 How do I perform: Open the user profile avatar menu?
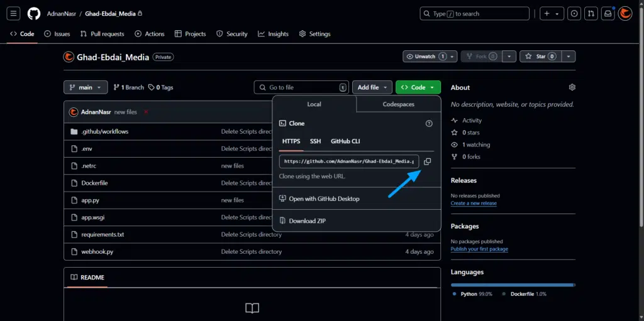[625, 14]
